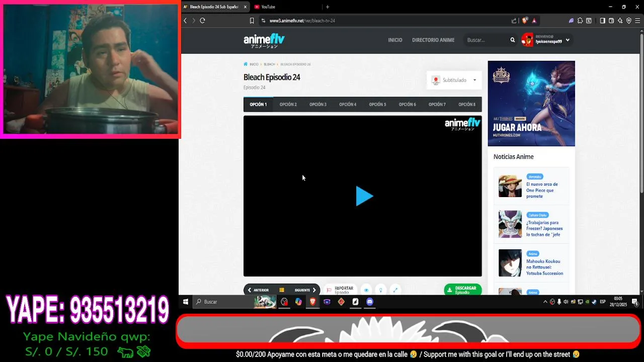The width and height of the screenshot is (644, 362).
Task: Click the Brave Rewards triangle icon
Action: click(x=534, y=21)
